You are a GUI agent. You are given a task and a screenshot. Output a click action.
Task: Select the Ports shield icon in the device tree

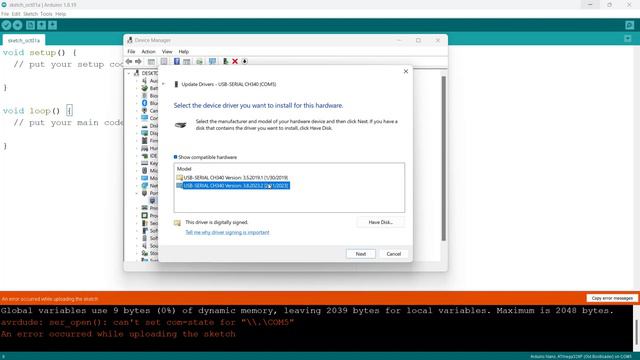tap(144, 193)
